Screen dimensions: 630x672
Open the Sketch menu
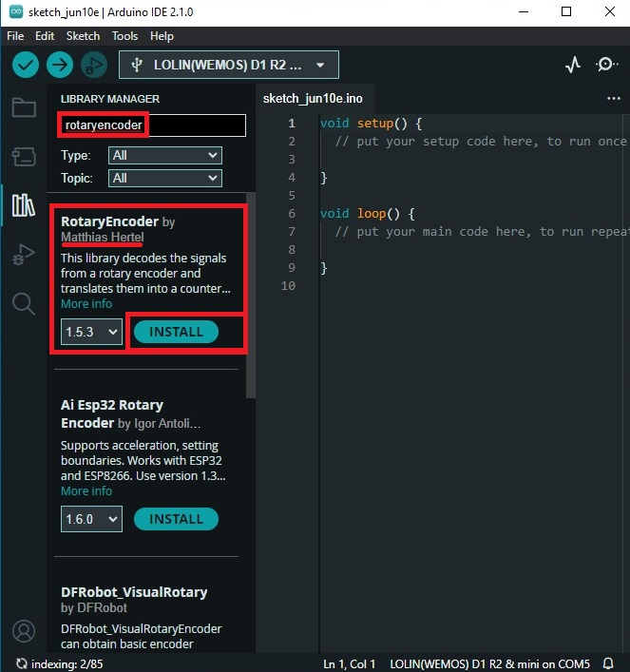[x=83, y=36]
